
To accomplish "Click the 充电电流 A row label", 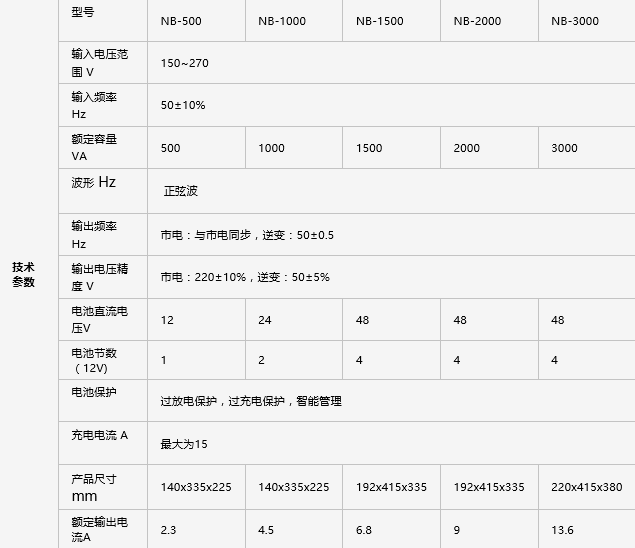I will pos(99,435).
